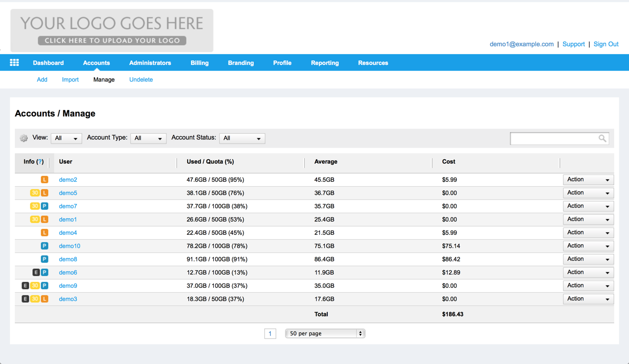The image size is (629, 364).
Task: Click the P badge in demo9 row
Action: 44,286
